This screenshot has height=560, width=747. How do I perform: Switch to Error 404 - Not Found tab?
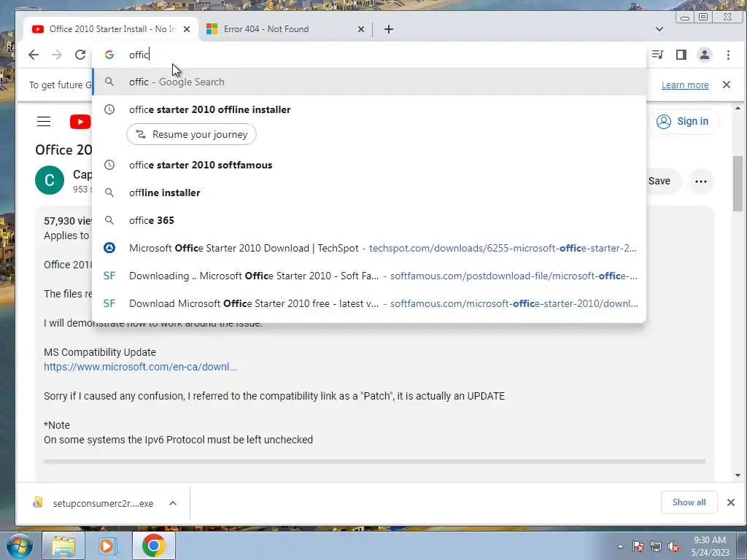[x=285, y=29]
